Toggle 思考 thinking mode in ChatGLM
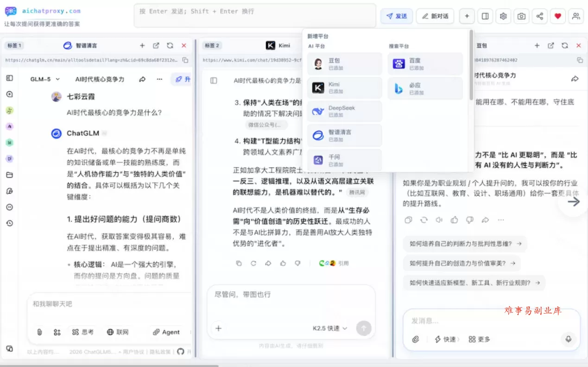This screenshot has height=367, width=588. tap(83, 332)
